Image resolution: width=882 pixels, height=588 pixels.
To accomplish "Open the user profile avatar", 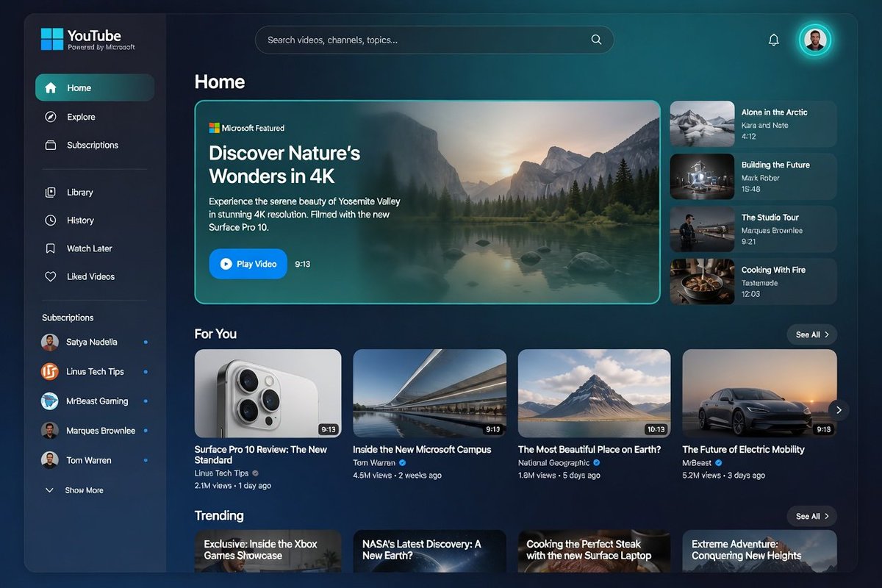I will click(x=815, y=40).
